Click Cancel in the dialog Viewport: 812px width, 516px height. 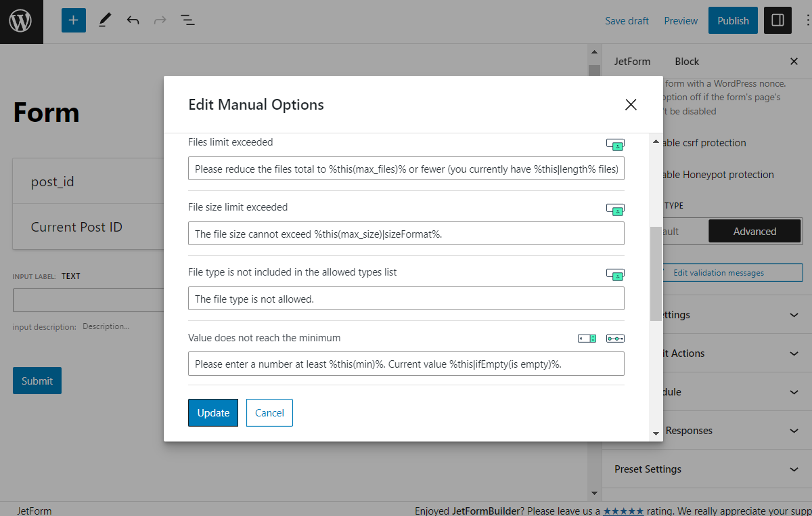[x=269, y=413]
